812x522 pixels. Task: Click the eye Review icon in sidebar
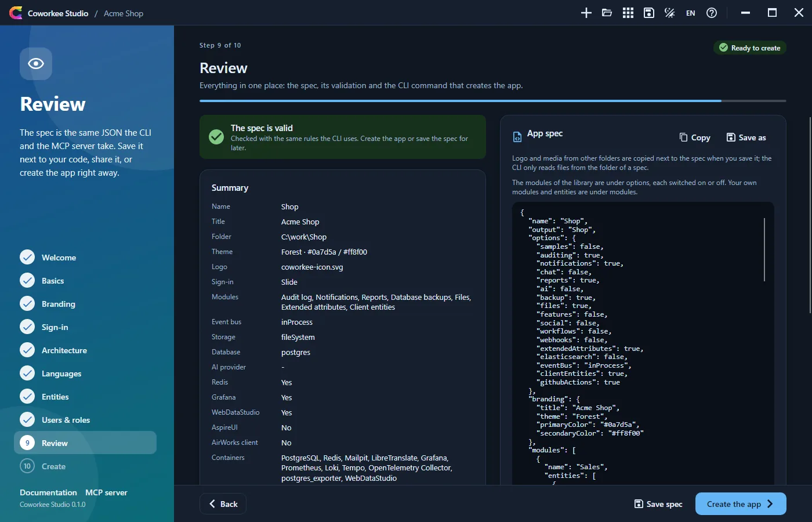[x=36, y=64]
